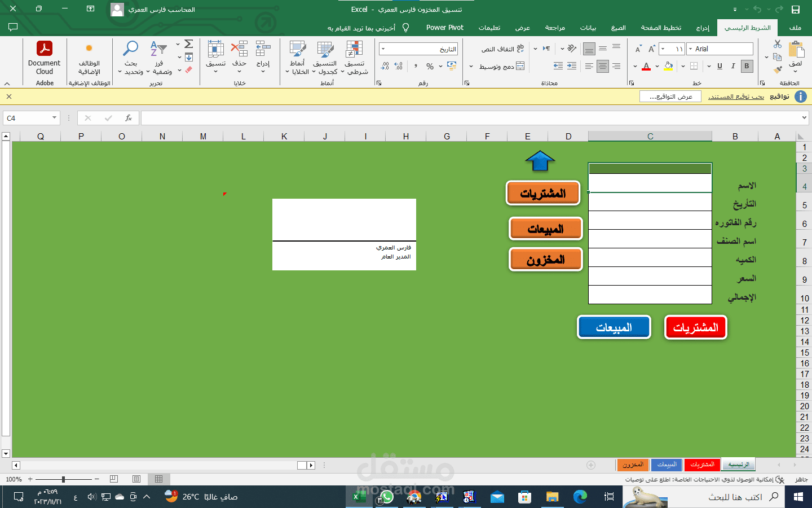The height and width of the screenshot is (508, 812).
Task: Click the Find & Select magnifier icon
Action: (131, 49)
